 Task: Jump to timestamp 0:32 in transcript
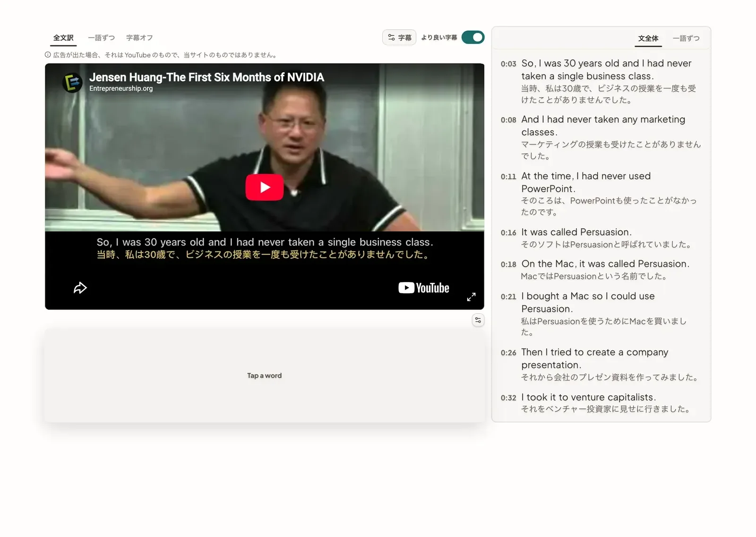(x=508, y=398)
